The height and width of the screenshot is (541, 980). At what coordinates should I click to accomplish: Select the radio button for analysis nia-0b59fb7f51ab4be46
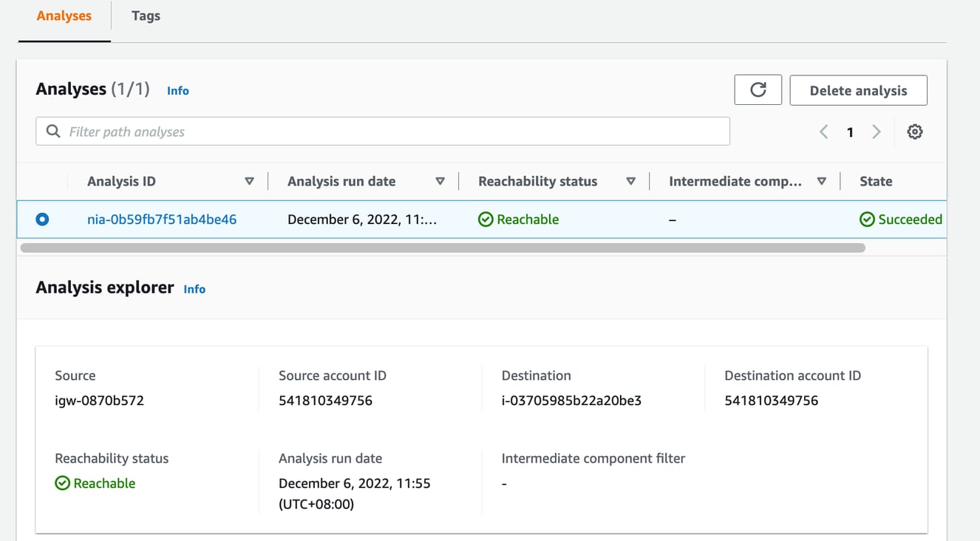pyautogui.click(x=43, y=219)
